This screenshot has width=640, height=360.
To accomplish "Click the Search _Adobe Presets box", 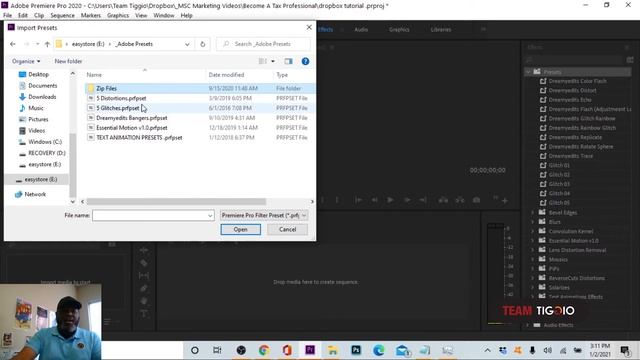I will click(x=263, y=44).
